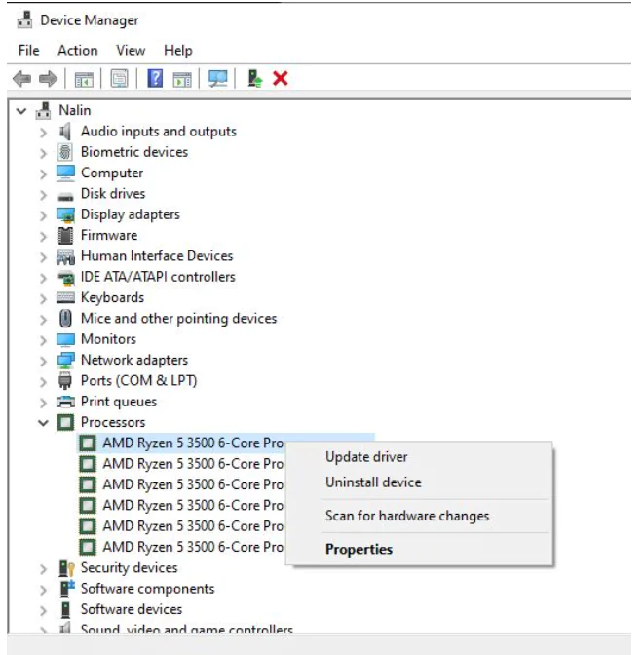The width and height of the screenshot is (644, 655).
Task: Click the Firmware chip icon
Action: point(65,236)
